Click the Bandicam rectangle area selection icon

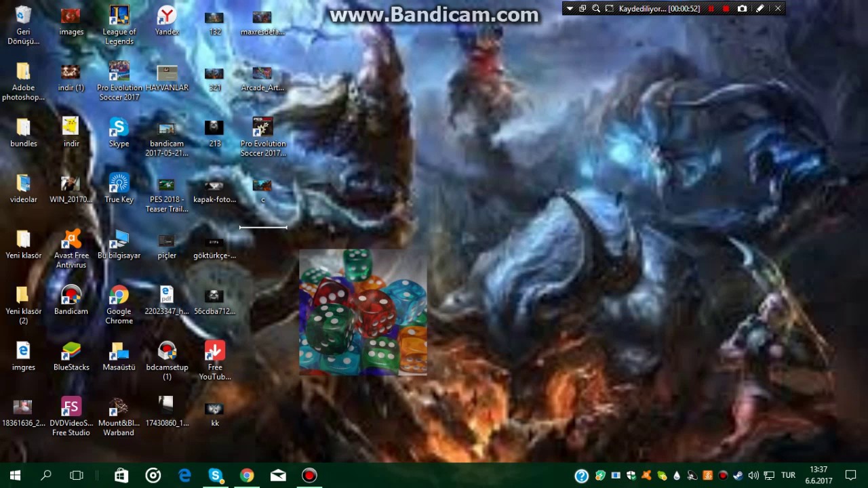point(609,9)
